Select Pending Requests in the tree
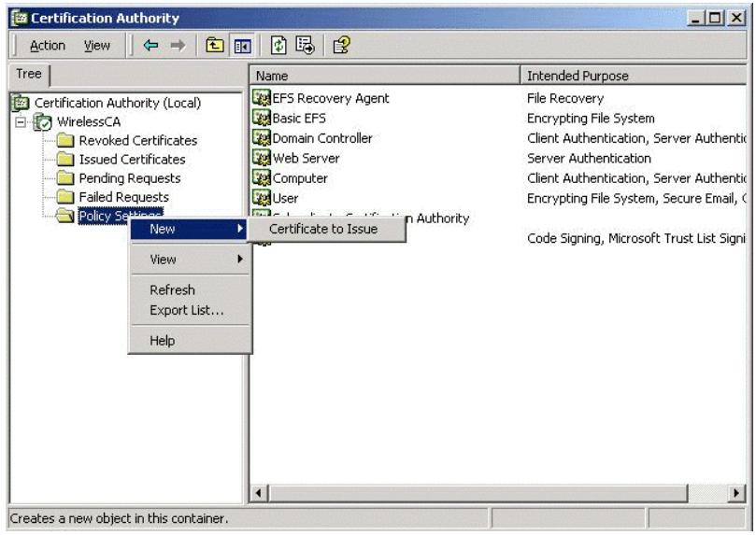Image resolution: width=756 pixels, height=535 pixels. (x=130, y=178)
